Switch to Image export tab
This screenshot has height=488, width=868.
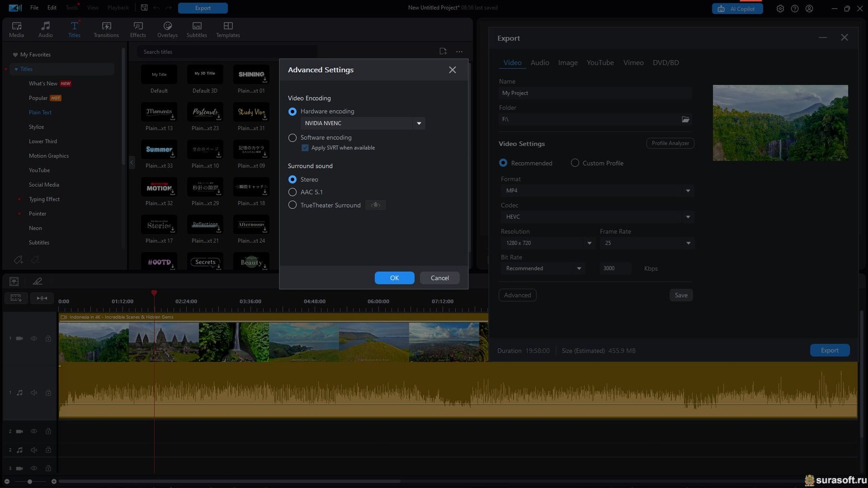click(x=568, y=63)
